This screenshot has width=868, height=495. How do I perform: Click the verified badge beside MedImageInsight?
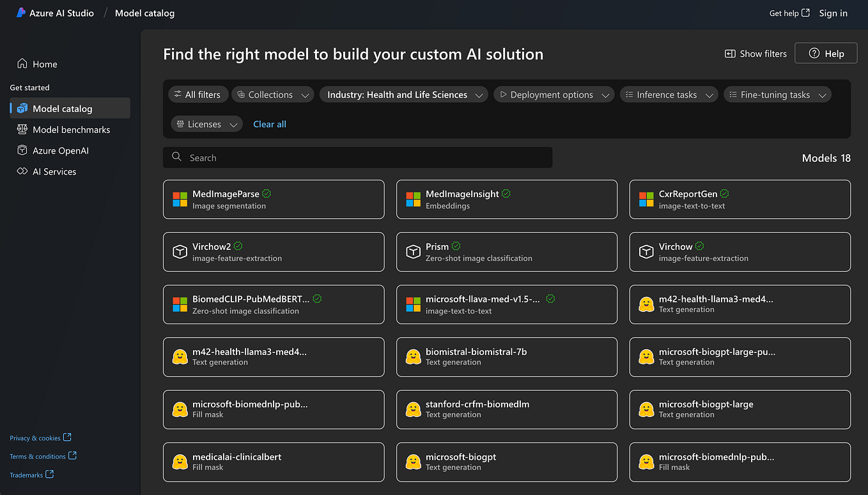tap(506, 193)
